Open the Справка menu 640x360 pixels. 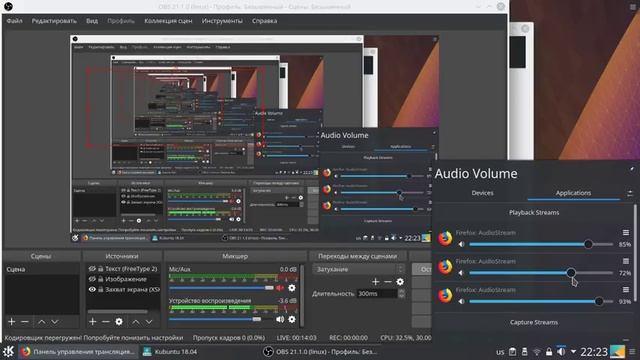[x=264, y=21]
